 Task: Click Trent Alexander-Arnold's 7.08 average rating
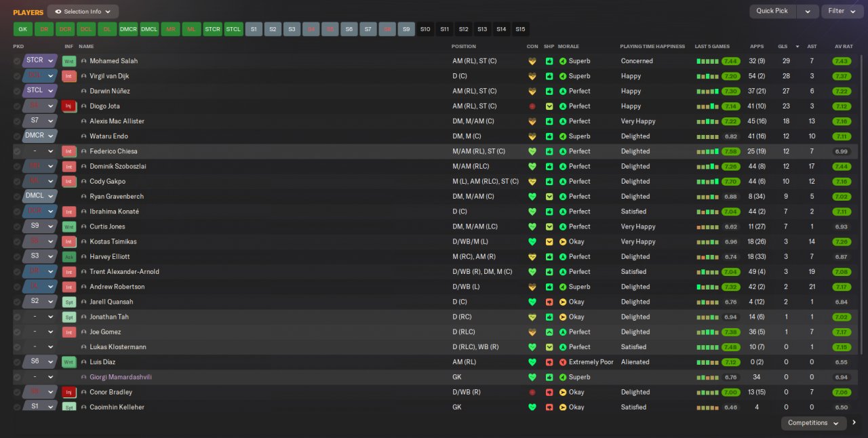[x=842, y=272]
